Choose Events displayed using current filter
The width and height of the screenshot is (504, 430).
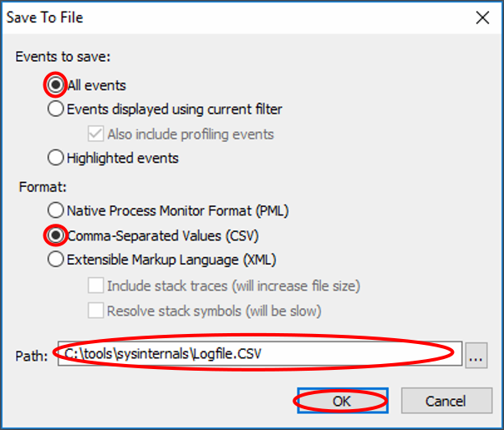coord(56,109)
